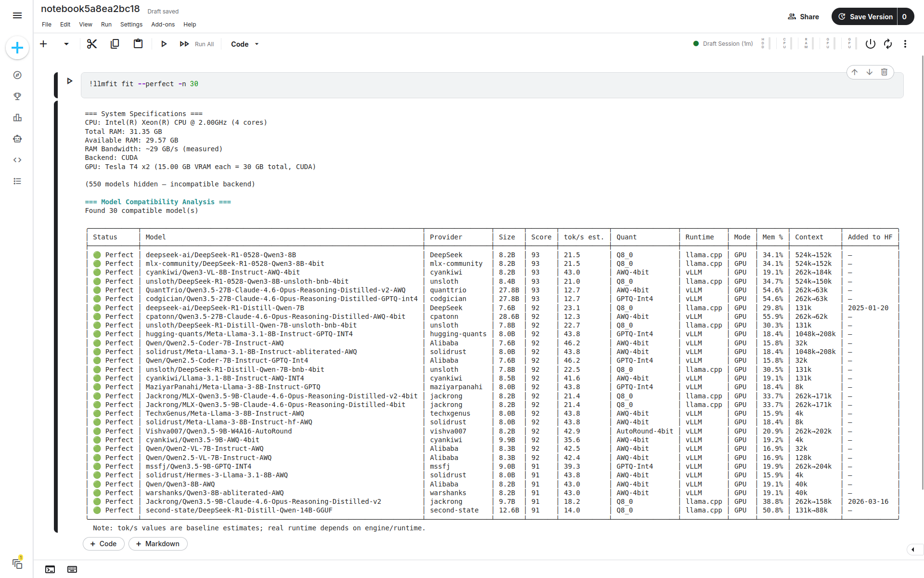
Task: Move cell up with arrow icon
Action: point(855,72)
